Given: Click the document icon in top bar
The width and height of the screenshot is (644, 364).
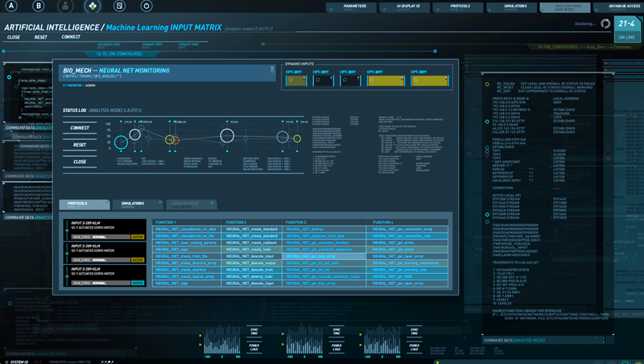Looking at the screenshot, I should click(119, 6).
